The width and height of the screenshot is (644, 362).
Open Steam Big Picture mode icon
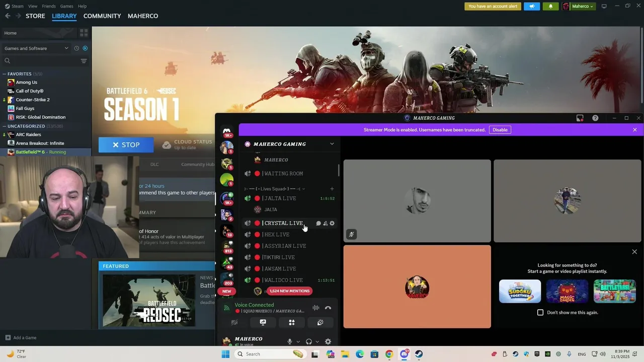point(604,6)
